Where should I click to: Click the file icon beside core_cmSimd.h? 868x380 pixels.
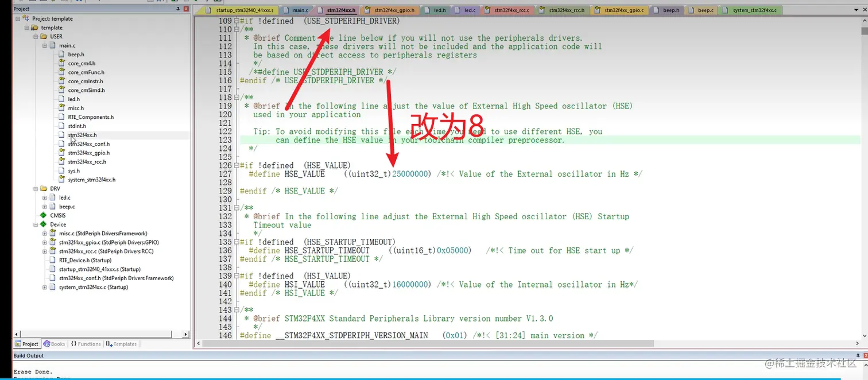[x=62, y=90]
